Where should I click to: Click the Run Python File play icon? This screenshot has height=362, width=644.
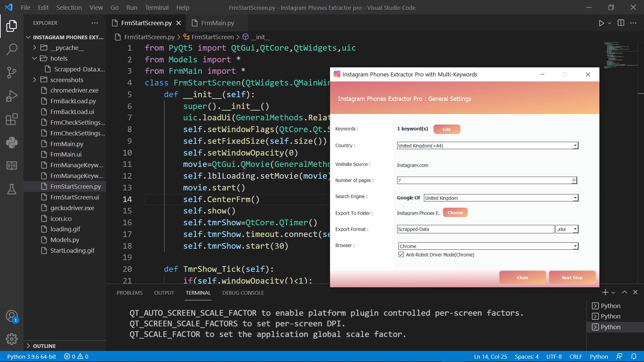pyautogui.click(x=601, y=23)
